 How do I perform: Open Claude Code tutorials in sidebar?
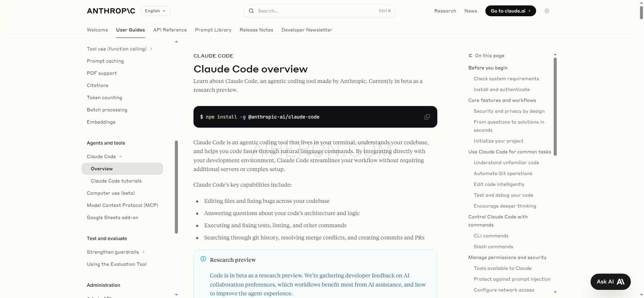(116, 181)
